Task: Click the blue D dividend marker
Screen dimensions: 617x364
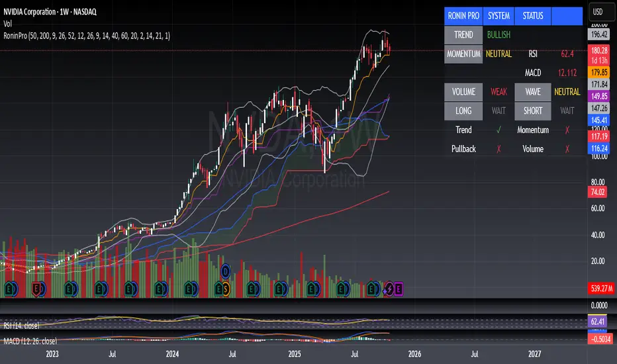Action: coord(226,271)
